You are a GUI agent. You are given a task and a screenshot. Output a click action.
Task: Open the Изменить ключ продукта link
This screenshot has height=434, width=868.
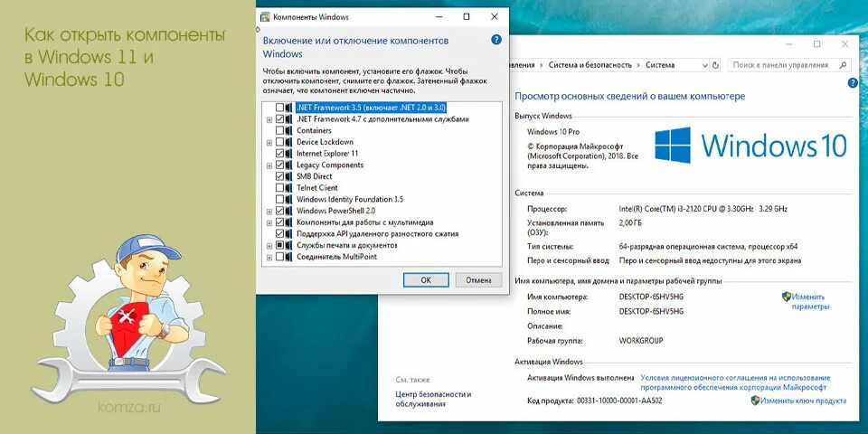(x=803, y=401)
